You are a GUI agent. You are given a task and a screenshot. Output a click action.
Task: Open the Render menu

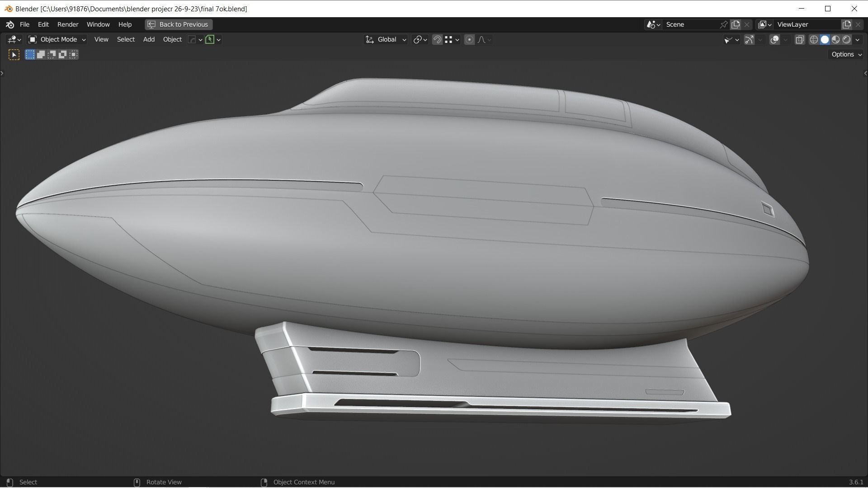click(67, 24)
